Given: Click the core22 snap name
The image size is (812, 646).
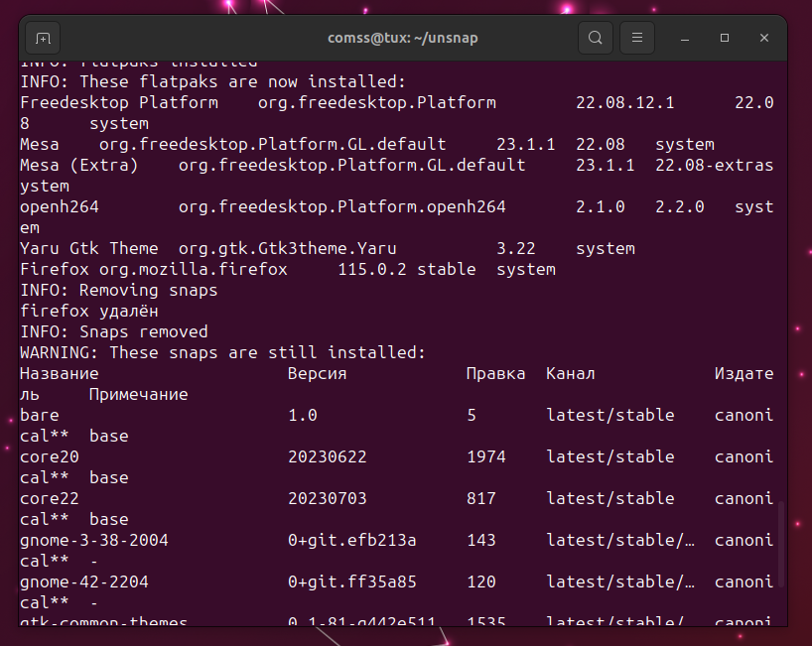Looking at the screenshot, I should click(50, 498).
